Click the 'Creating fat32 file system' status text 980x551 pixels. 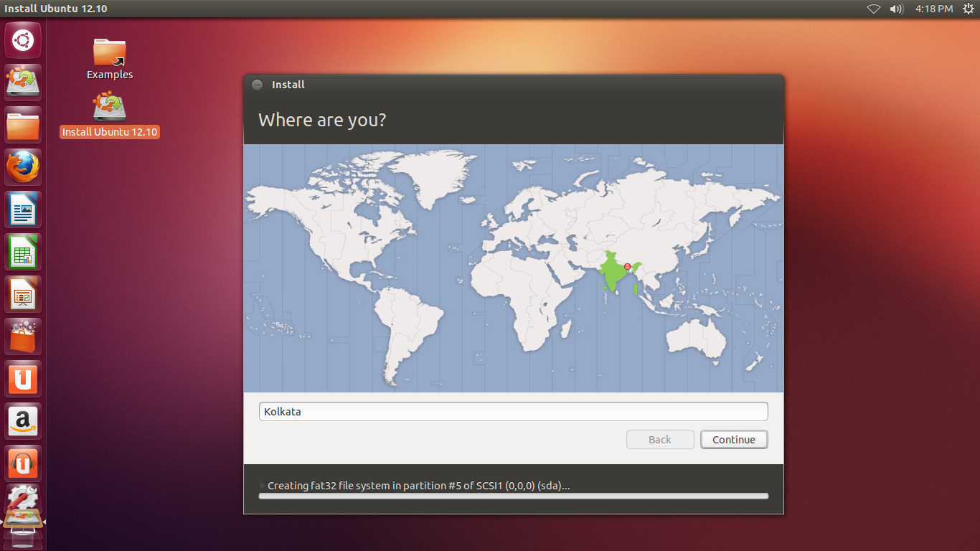click(419, 486)
